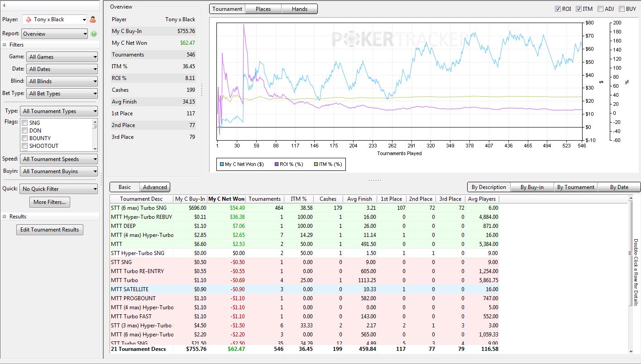The width and height of the screenshot is (641, 364).
Task: Group results By Buy-in
Action: click(532, 187)
